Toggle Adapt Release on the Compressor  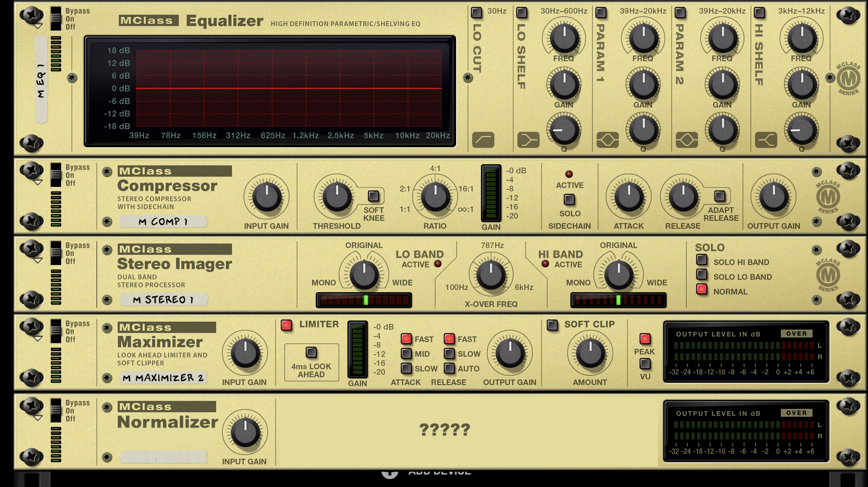720,196
